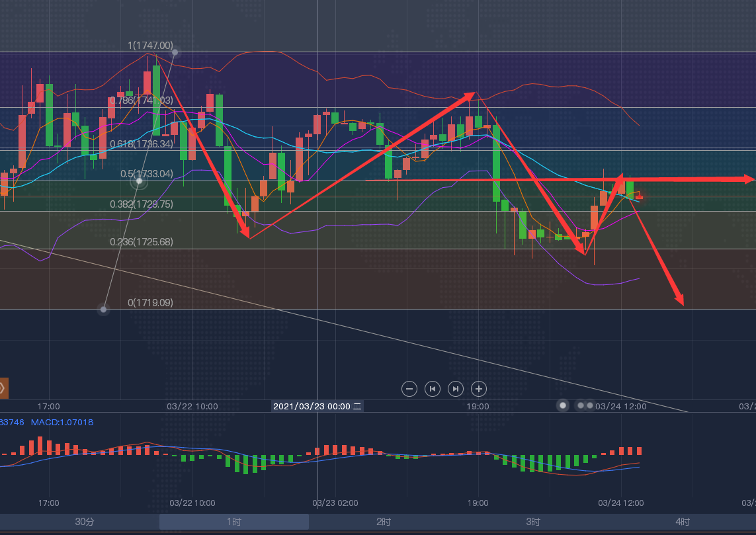Choose the 3时 timeframe tab
The image size is (756, 535).
click(x=532, y=522)
